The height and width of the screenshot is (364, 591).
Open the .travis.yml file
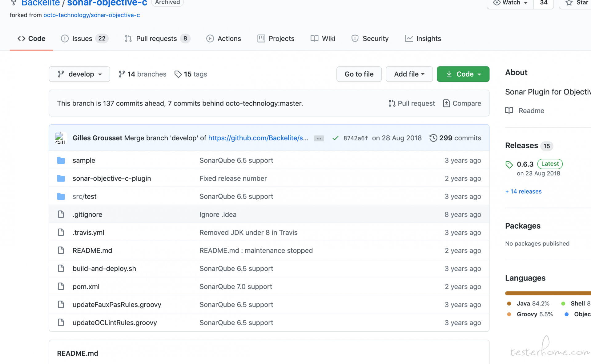point(88,232)
